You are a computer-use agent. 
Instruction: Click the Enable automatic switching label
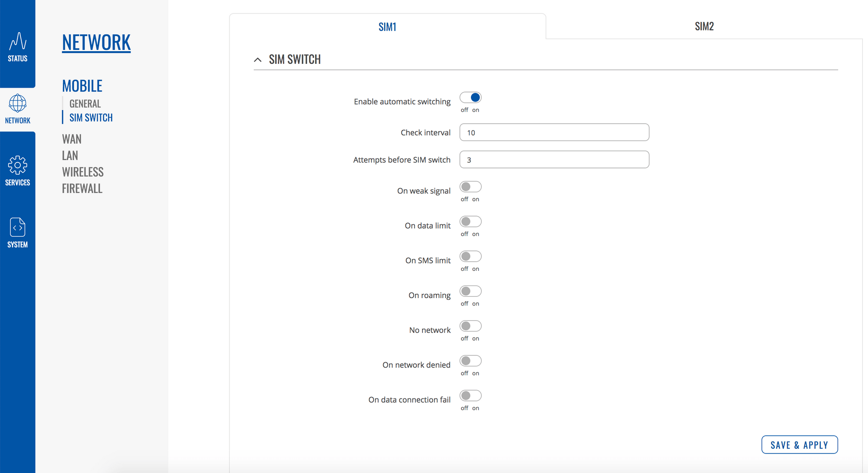[402, 102]
